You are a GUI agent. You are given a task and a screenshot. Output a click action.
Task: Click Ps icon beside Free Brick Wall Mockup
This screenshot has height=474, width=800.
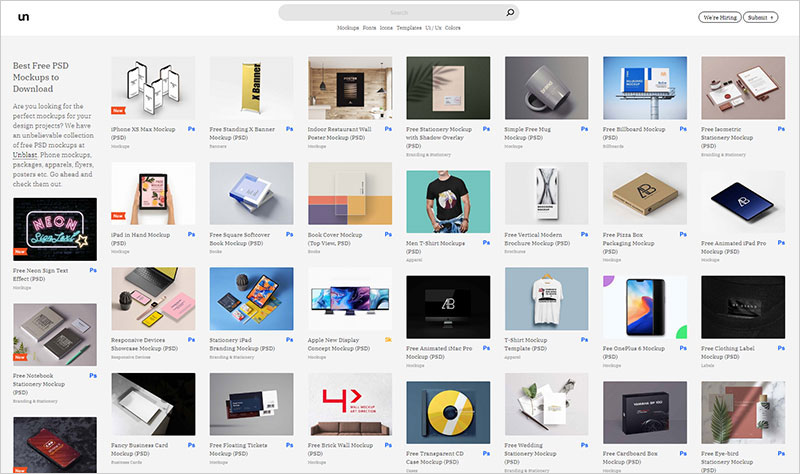pos(388,445)
